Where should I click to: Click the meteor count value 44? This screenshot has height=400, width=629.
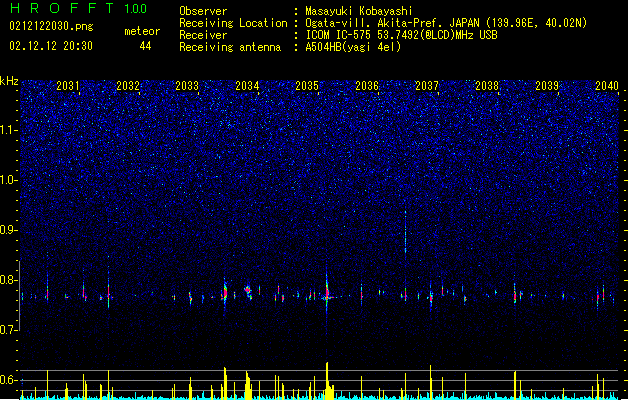point(145,46)
